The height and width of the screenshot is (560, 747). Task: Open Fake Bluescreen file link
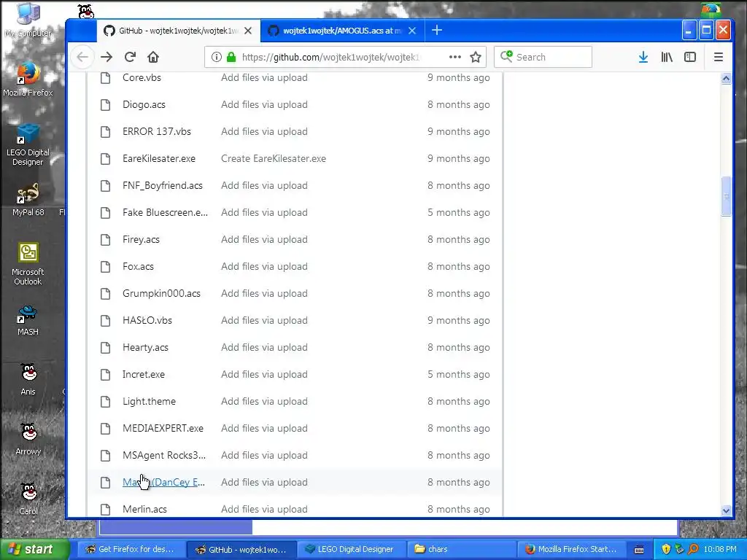[165, 212]
